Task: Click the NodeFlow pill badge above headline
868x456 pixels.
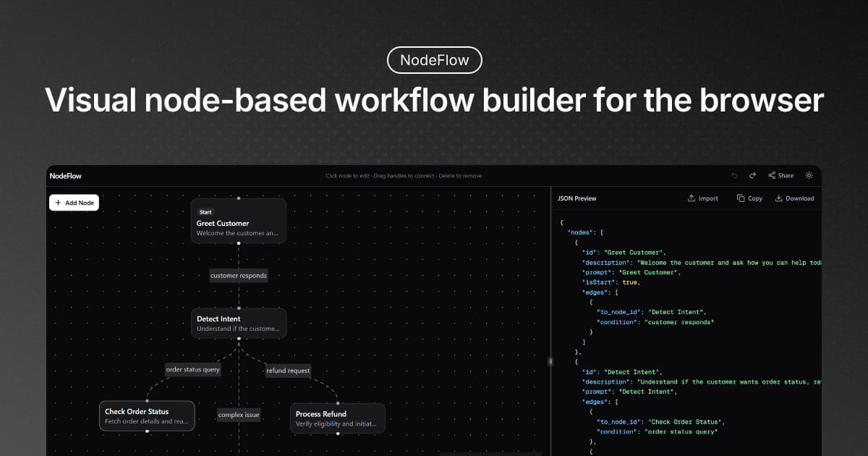Action: (434, 61)
